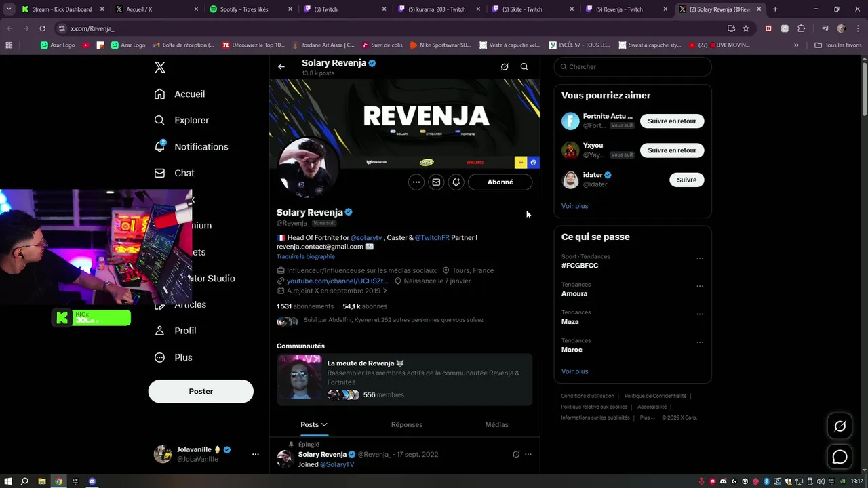This screenshot has height=488, width=868.
Task: Click the floating Grok button
Action: point(840,426)
